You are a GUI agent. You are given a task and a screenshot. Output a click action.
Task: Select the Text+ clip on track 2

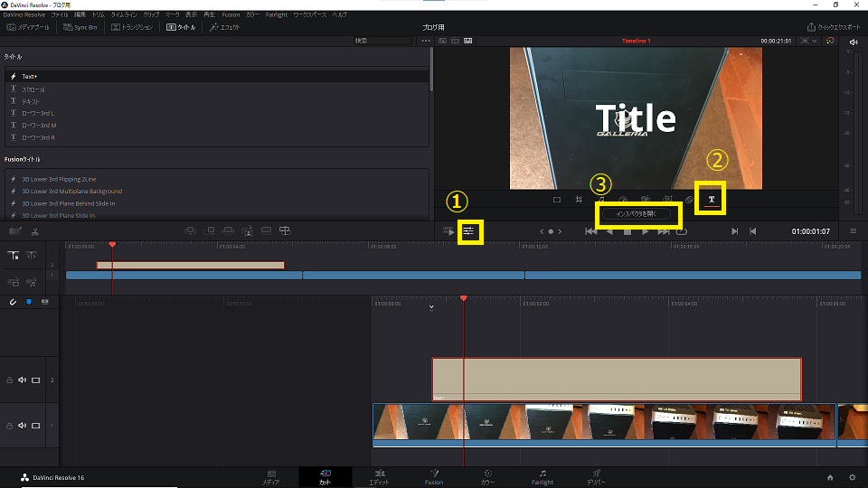click(617, 380)
